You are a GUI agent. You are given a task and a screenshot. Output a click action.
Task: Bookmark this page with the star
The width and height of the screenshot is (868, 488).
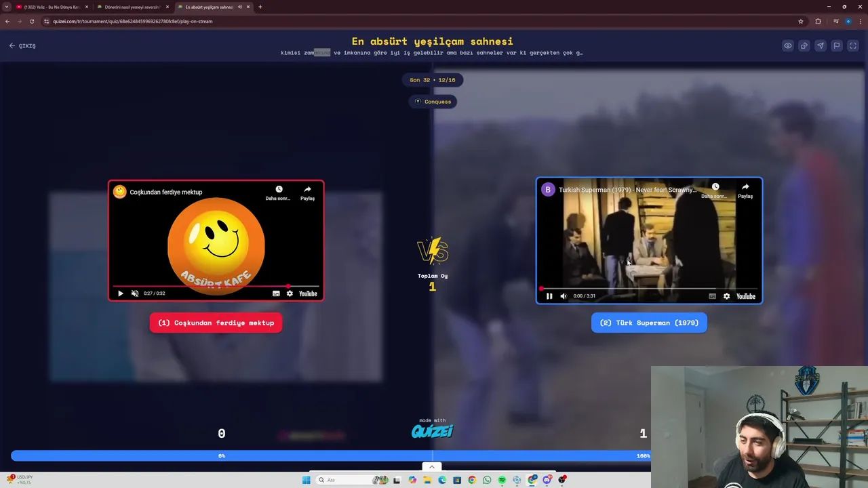click(x=800, y=21)
